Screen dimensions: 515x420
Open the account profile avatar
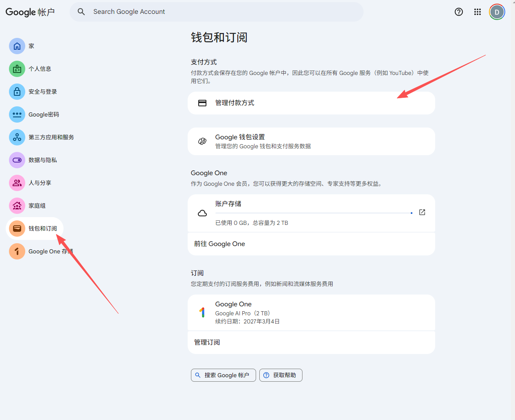pyautogui.click(x=497, y=12)
